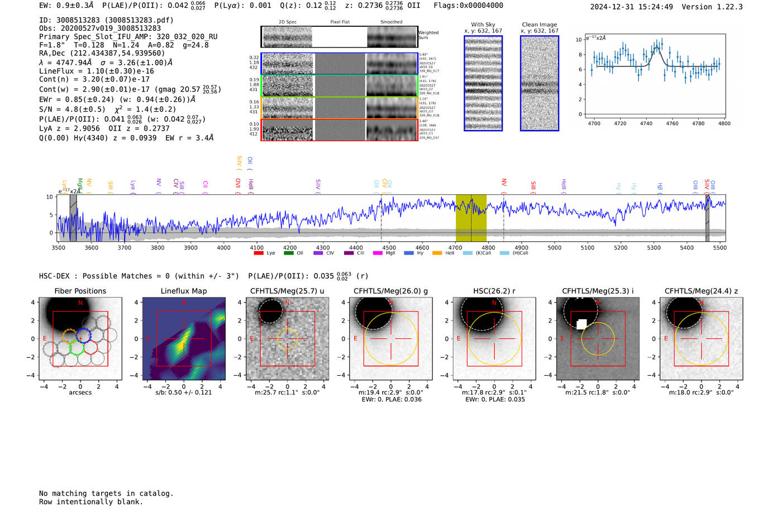Open the HSC(26.2) r cutout
The image size is (782, 532).
click(x=494, y=339)
